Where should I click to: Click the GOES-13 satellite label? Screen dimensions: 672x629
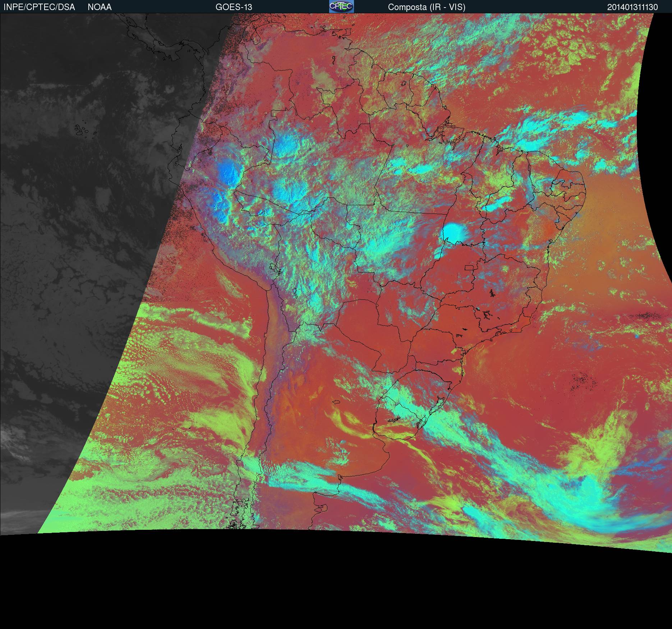pyautogui.click(x=234, y=7)
